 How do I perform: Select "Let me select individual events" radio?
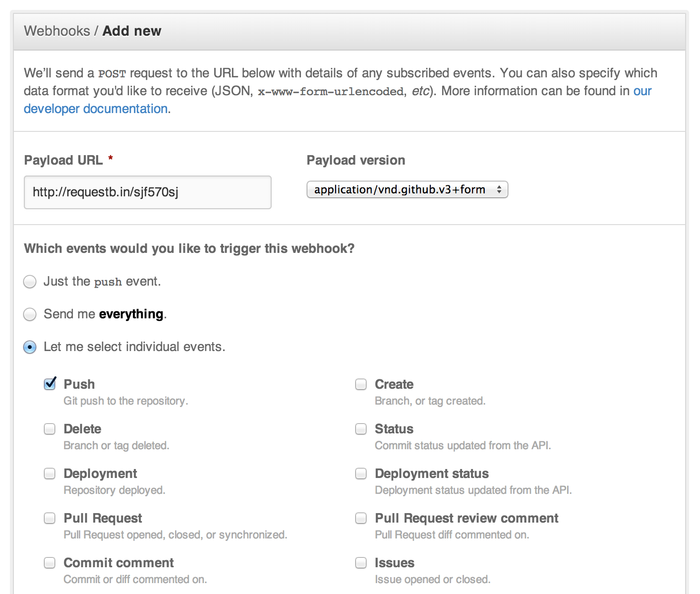[x=30, y=347]
